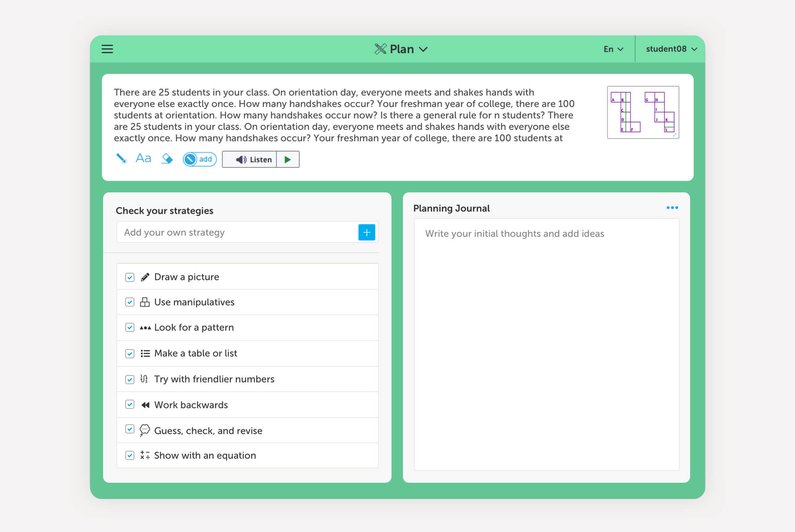The width and height of the screenshot is (795, 532).
Task: Click the green play button
Action: click(x=288, y=159)
